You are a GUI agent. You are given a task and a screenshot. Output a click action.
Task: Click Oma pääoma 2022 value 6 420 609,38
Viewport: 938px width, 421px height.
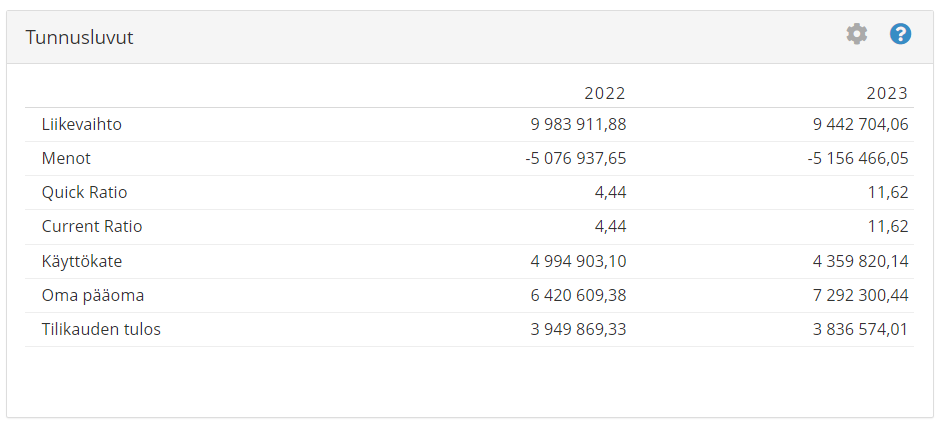[578, 295]
